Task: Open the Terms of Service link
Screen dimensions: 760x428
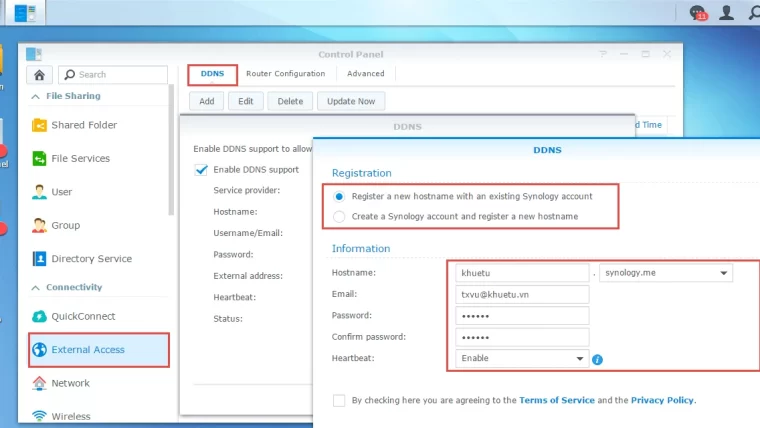Action: (556, 400)
